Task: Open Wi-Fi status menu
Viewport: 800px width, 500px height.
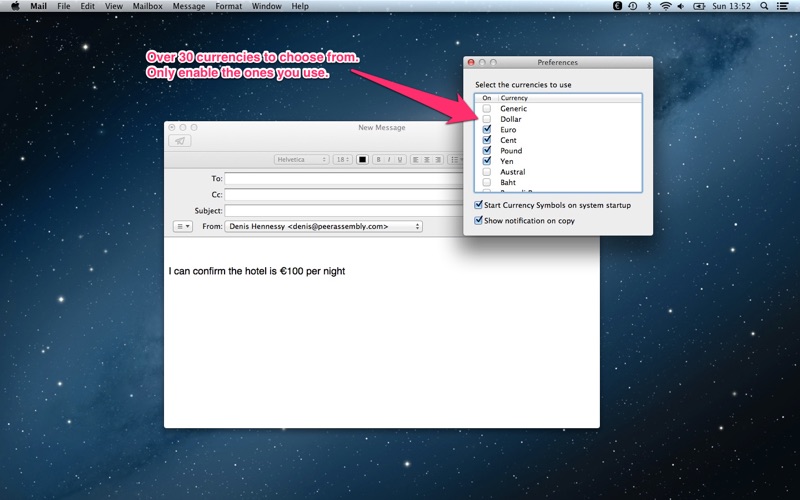Action: pyautogui.click(x=665, y=6)
